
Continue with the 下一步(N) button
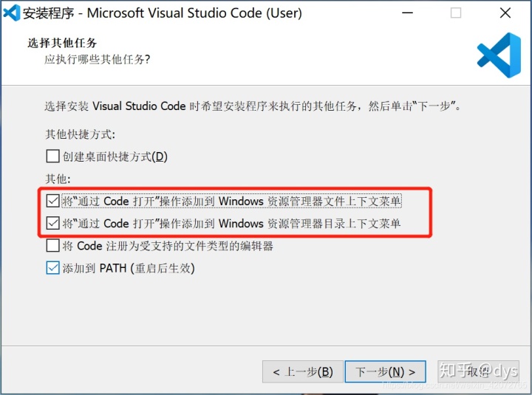point(386,371)
